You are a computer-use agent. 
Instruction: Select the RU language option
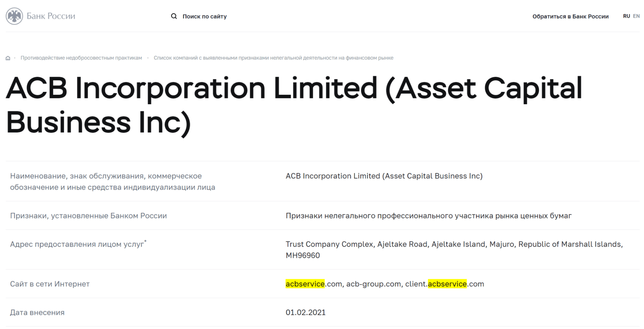(x=626, y=16)
